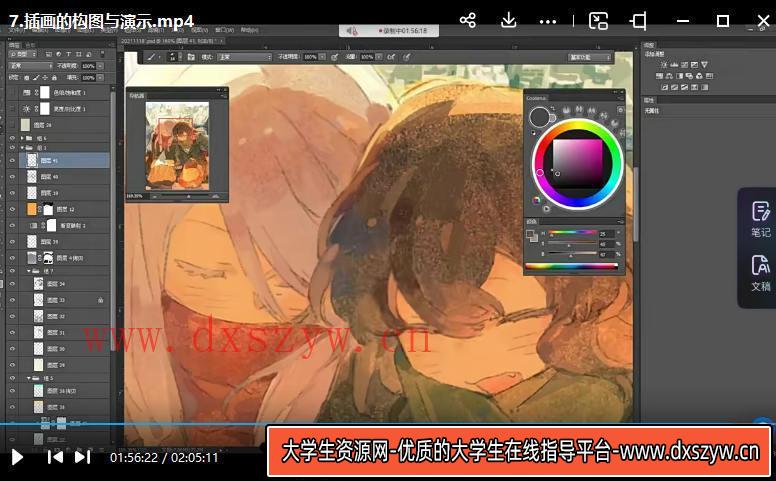Click the smart object filter icon
This screenshot has width=776, height=481.
coord(89,54)
